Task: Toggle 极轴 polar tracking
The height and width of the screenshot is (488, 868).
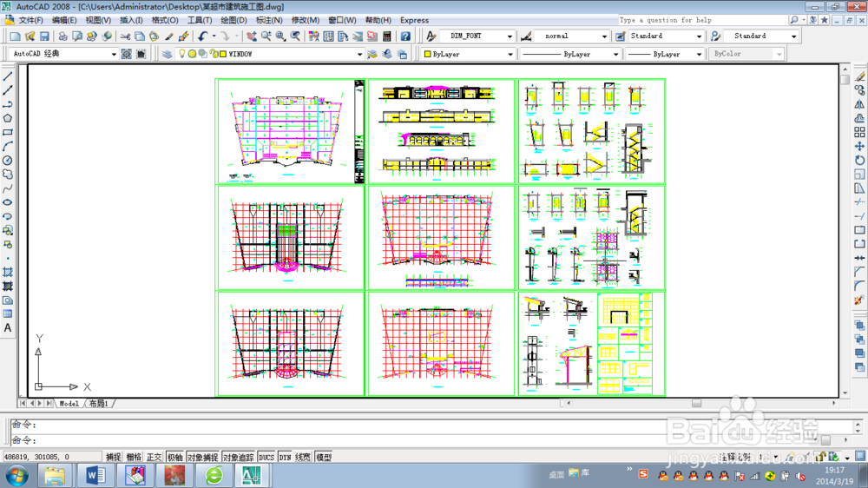Action: tap(175, 457)
